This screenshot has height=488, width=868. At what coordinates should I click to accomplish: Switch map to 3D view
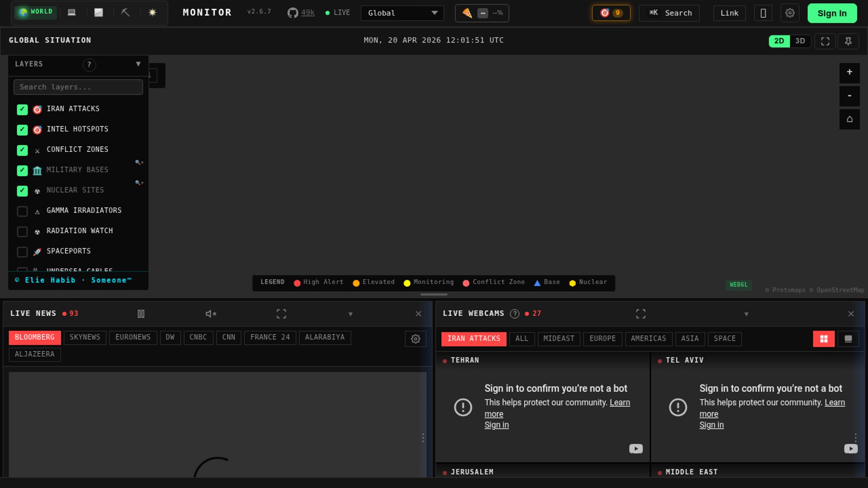coord(800,41)
